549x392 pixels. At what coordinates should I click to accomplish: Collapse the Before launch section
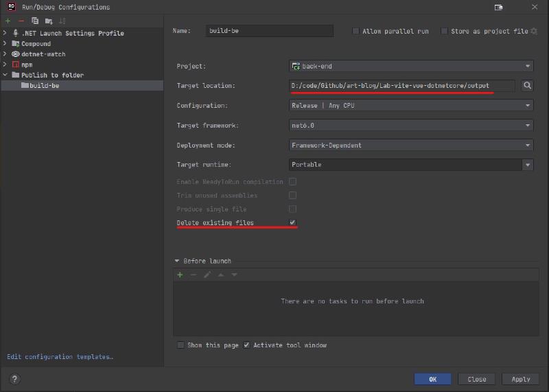coord(177,261)
